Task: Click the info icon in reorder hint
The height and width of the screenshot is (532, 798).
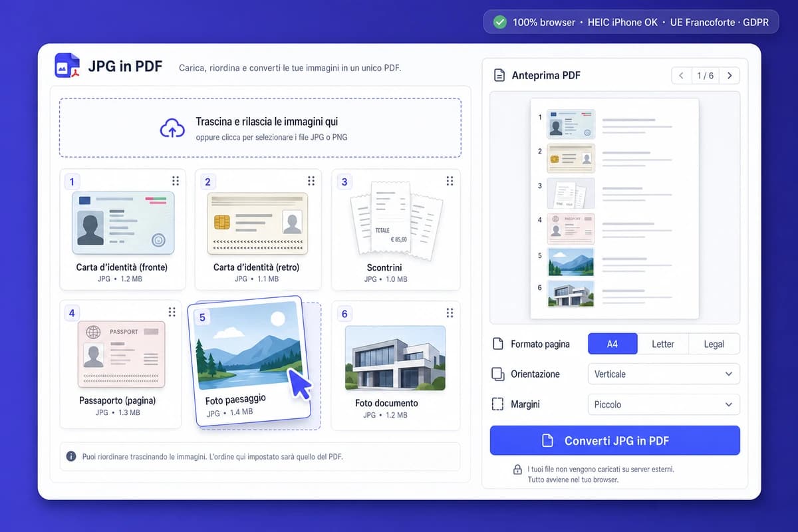Action: coord(71,456)
